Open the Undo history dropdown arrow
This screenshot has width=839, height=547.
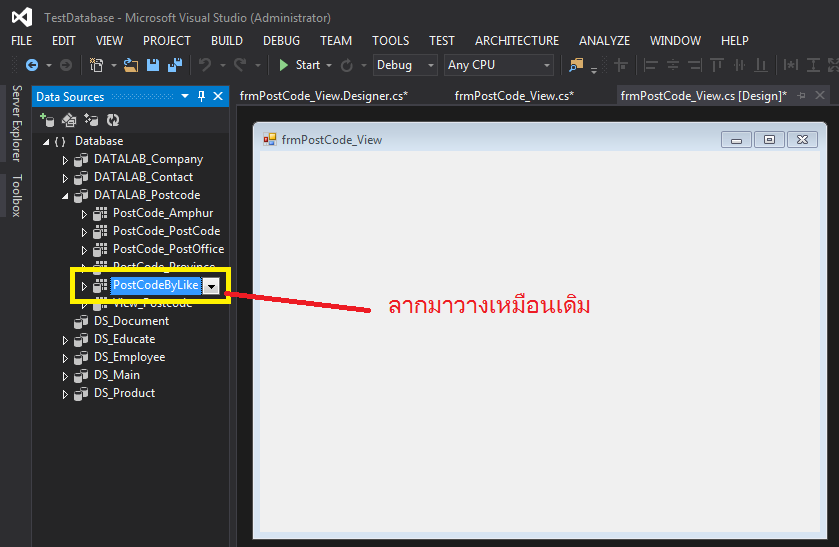point(223,65)
